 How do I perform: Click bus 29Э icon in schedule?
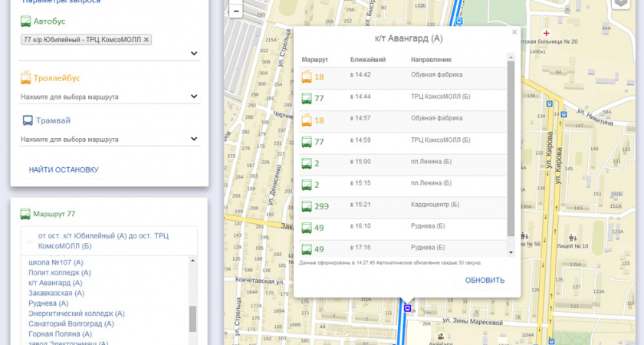tap(307, 206)
